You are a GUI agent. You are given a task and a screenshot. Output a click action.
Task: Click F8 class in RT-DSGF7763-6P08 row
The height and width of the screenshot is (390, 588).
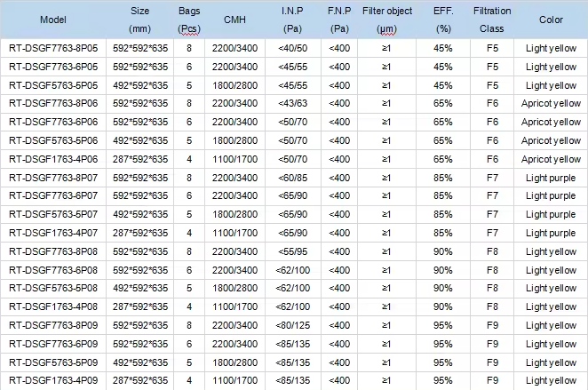[x=492, y=270]
